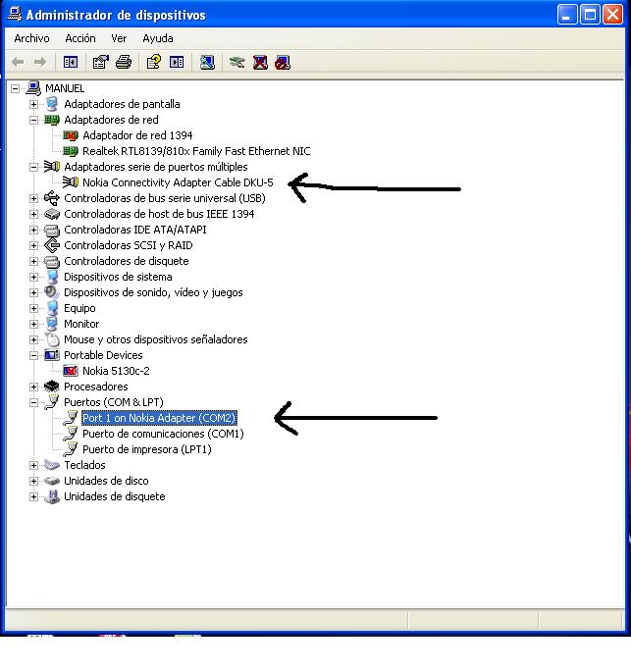
Task: Expand the Monitor node
Action: tap(33, 324)
